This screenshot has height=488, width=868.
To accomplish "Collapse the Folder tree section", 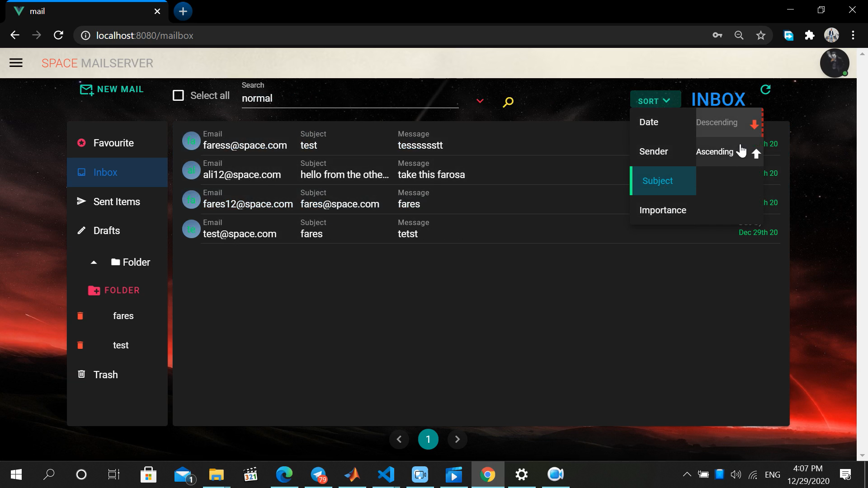I will click(x=94, y=263).
